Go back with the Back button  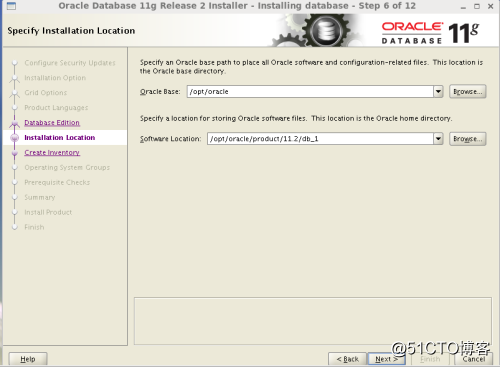tap(347, 359)
